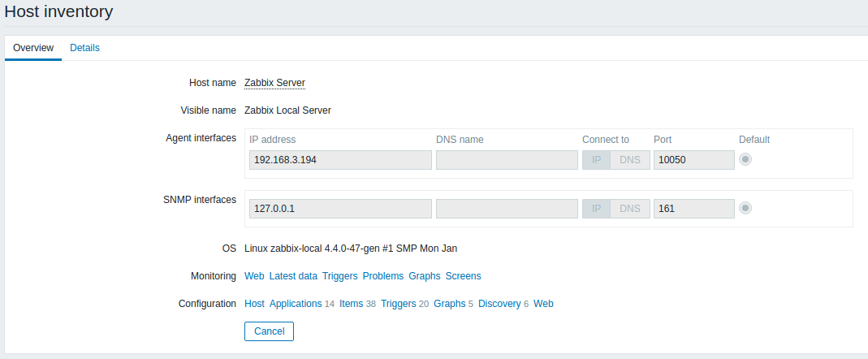868x359 pixels.
Task: Click the Port column header
Action: click(663, 140)
